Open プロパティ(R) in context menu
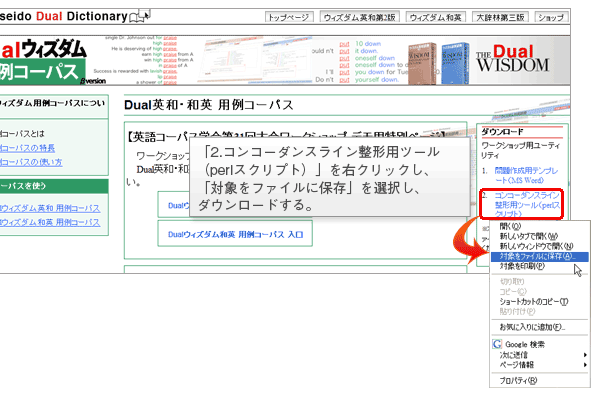This screenshot has height=400, width=600. pyautogui.click(x=540, y=380)
